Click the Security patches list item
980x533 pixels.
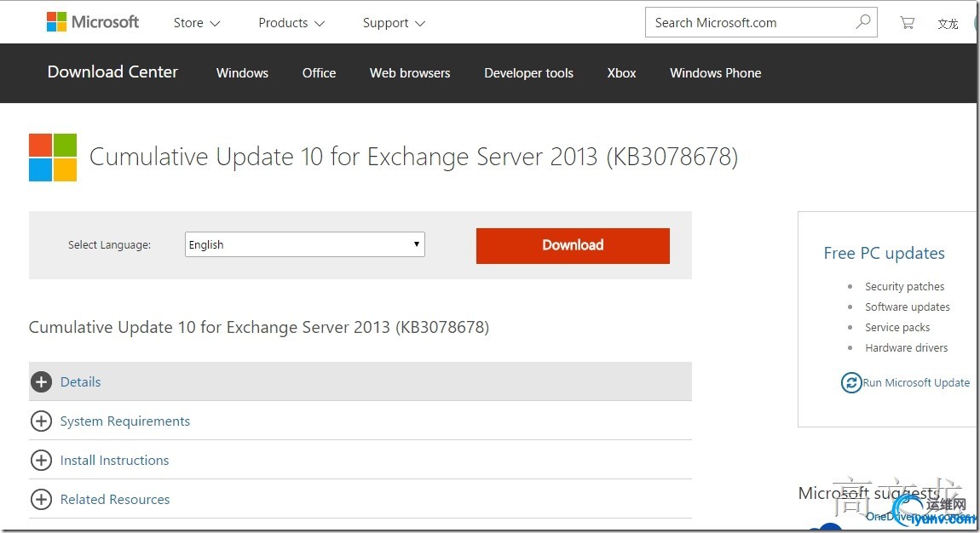[904, 286]
